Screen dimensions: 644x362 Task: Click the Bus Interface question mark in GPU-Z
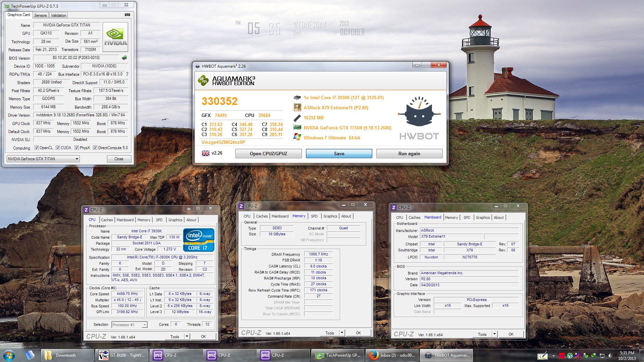click(127, 74)
